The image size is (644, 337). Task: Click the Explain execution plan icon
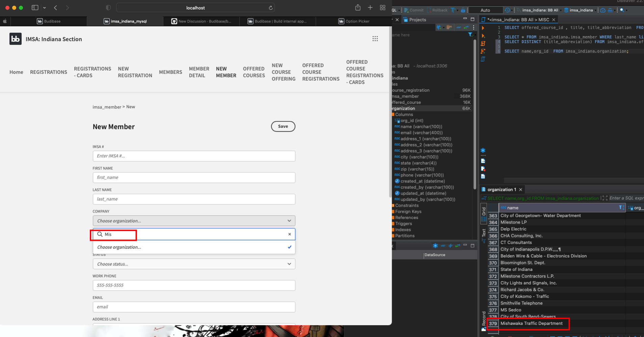(483, 59)
